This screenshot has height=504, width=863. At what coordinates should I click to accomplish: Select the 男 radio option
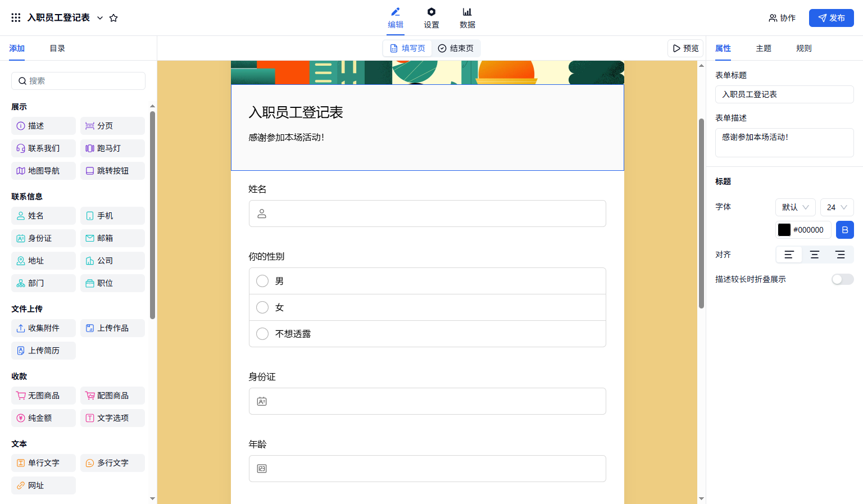tap(262, 281)
